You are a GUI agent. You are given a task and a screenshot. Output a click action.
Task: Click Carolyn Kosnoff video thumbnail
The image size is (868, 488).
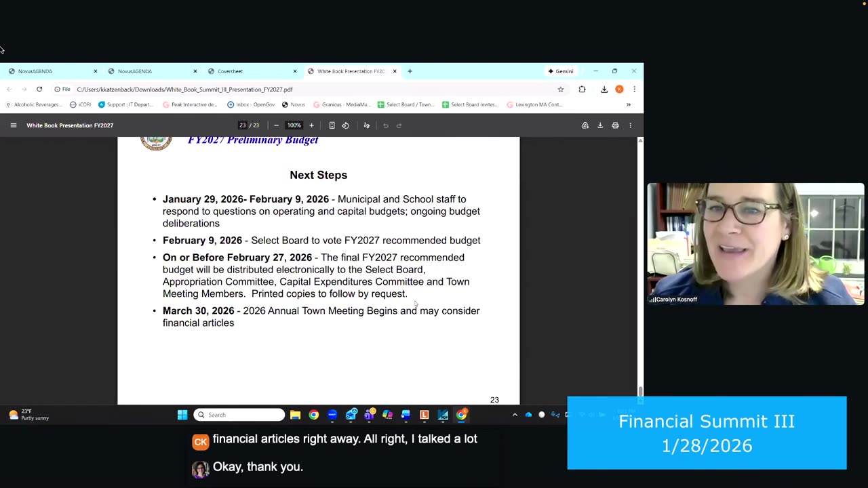point(755,244)
